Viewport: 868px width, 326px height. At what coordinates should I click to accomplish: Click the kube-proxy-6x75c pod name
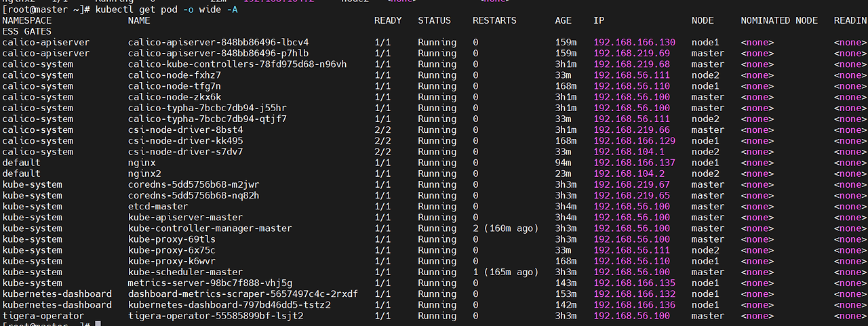[172, 250]
